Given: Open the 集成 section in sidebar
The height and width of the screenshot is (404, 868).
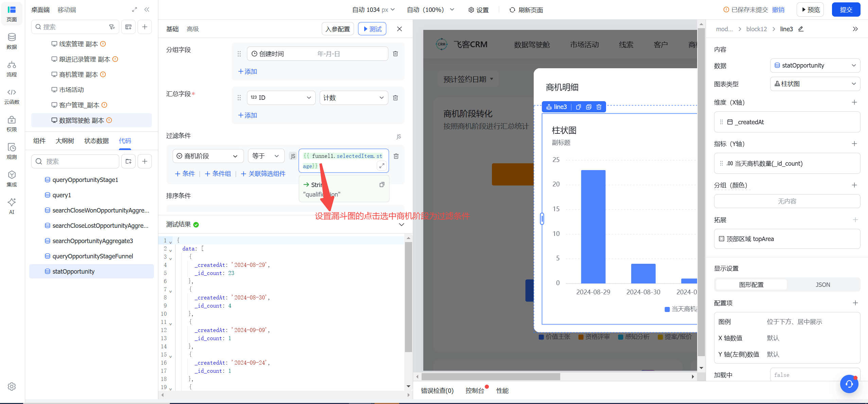Looking at the screenshot, I should pos(12,179).
